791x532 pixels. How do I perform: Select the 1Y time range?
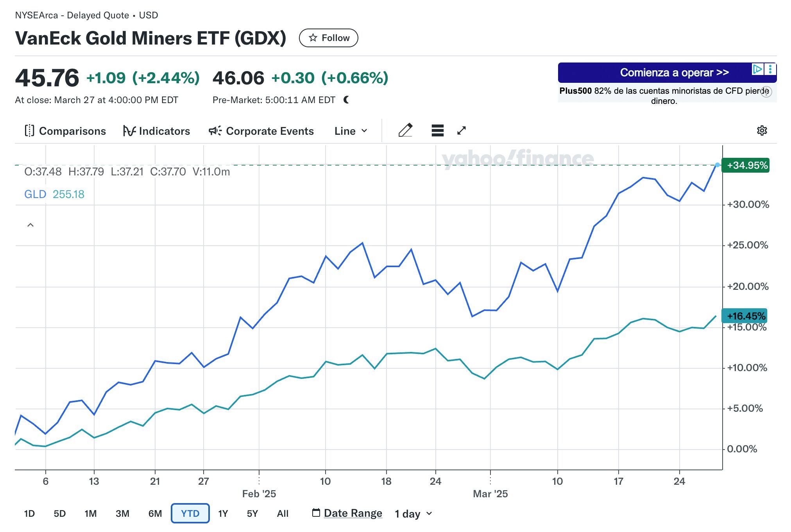coord(223,513)
